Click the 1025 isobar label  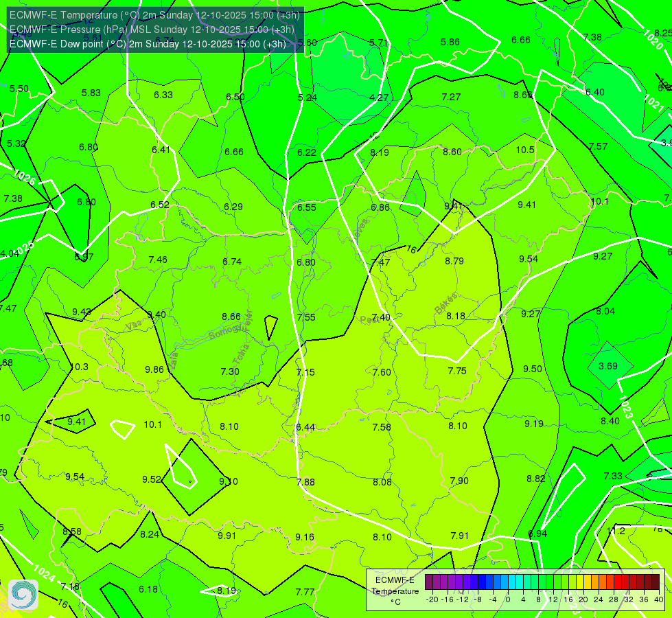click(x=24, y=249)
